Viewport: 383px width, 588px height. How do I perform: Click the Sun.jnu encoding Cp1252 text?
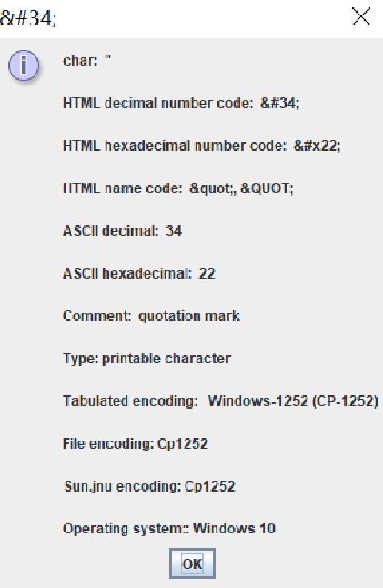click(x=150, y=486)
